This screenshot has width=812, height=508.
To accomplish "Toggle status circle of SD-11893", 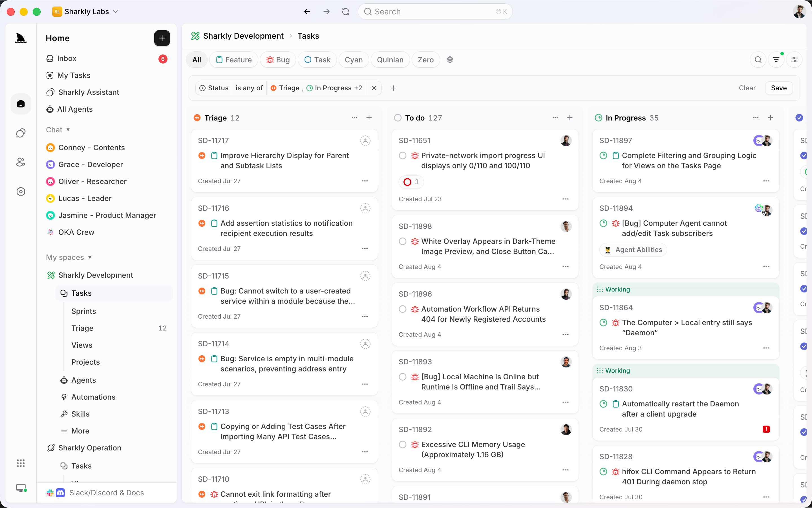I will point(403,377).
